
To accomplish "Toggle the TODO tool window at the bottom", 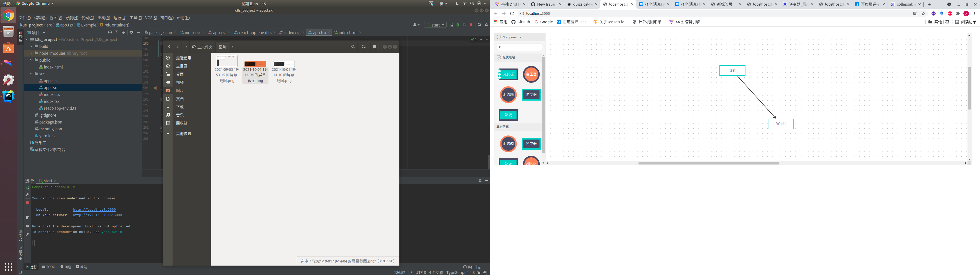I will click(48, 267).
